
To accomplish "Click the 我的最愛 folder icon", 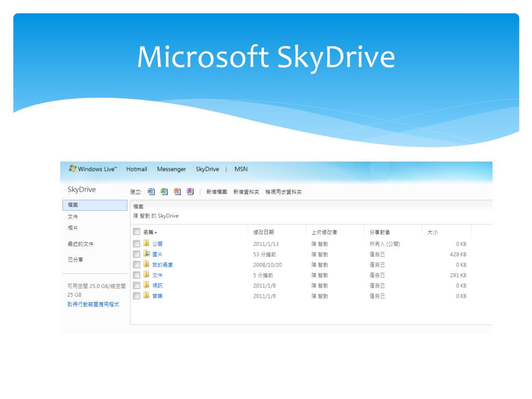I will coord(146,264).
